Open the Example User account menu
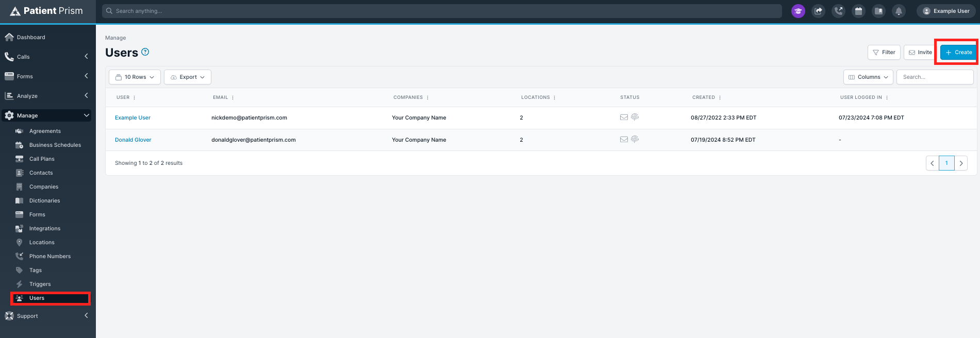This screenshot has width=980, height=338. click(x=946, y=11)
